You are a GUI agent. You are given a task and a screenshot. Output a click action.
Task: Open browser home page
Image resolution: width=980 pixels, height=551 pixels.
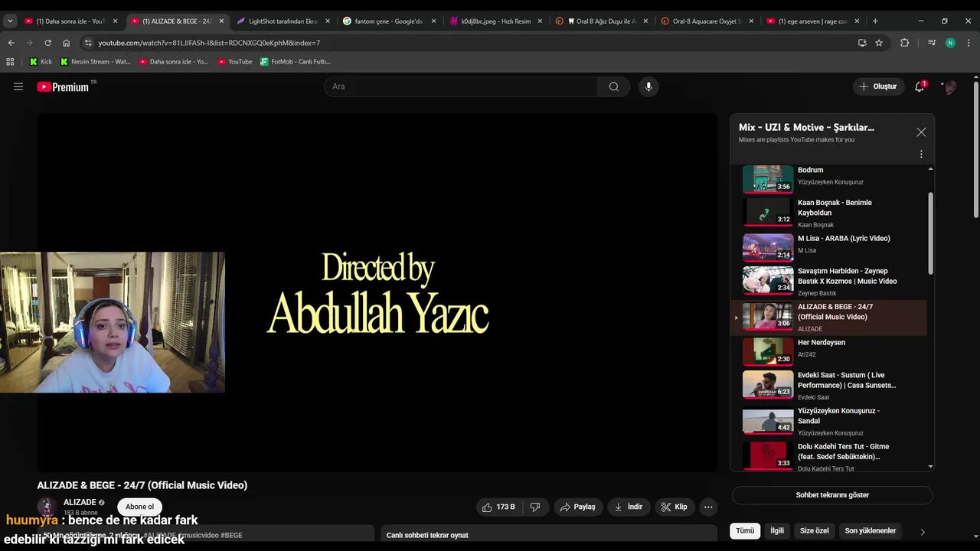pos(66,43)
